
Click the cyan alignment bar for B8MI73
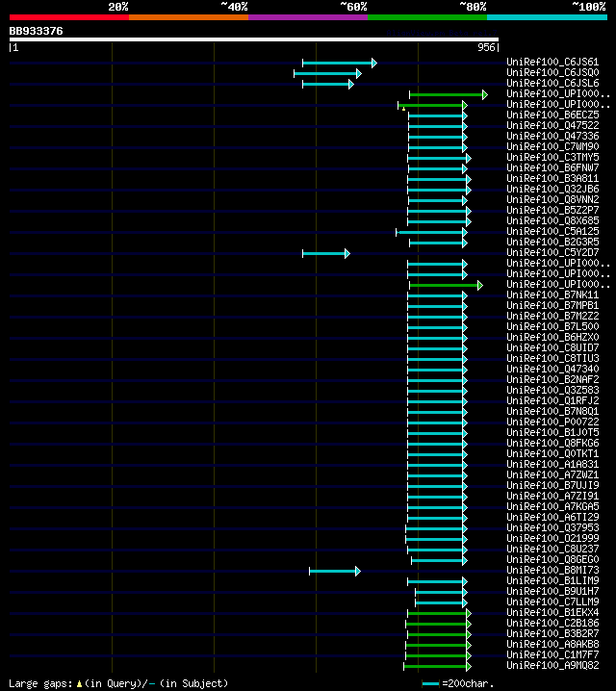tap(335, 571)
